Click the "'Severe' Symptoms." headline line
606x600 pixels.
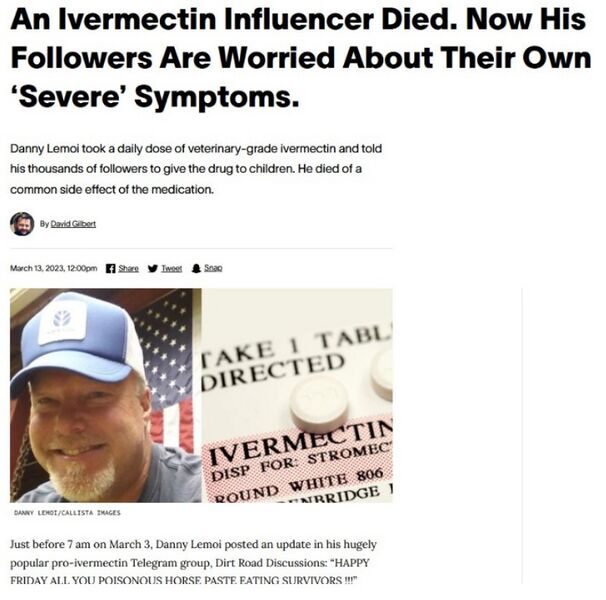pyautogui.click(x=154, y=99)
